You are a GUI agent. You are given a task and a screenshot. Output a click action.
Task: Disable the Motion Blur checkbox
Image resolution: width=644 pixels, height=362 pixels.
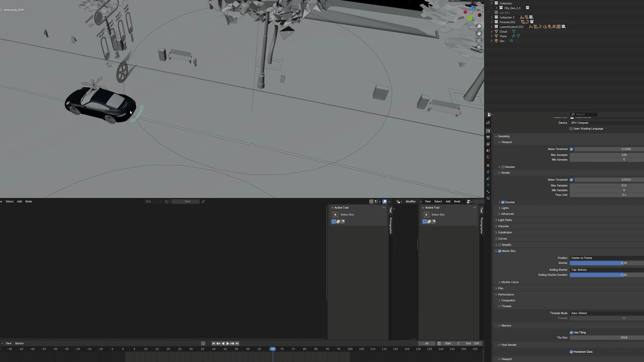[x=499, y=251]
